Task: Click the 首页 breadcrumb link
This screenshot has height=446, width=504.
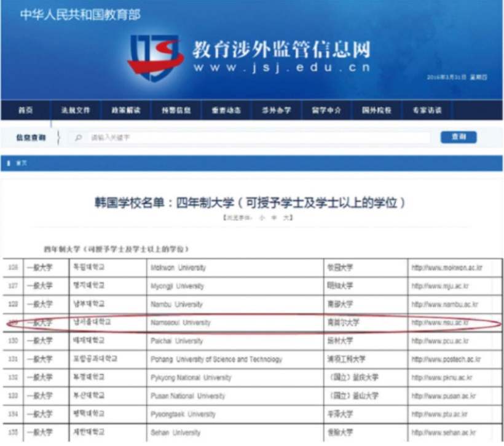Action: tap(22, 163)
